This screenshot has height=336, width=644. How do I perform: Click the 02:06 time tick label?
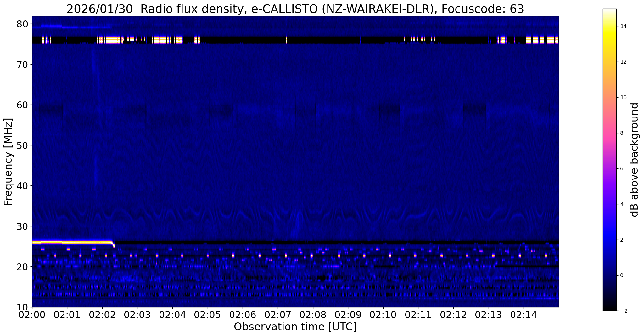click(243, 315)
